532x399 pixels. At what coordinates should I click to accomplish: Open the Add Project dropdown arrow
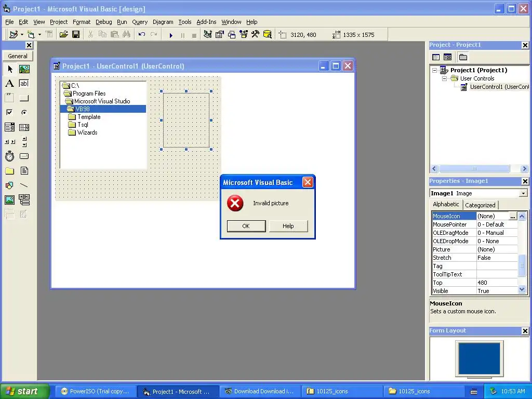(x=22, y=35)
